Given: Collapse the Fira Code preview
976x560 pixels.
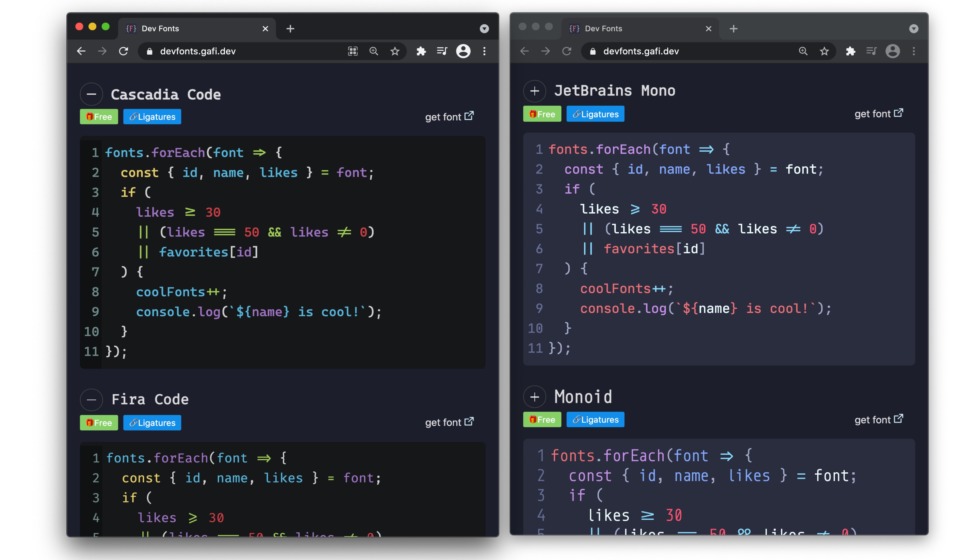Looking at the screenshot, I should [x=91, y=400].
